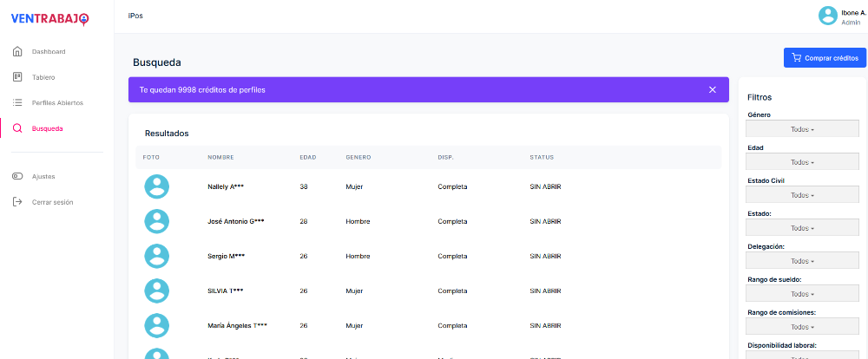This screenshot has width=868, height=359.
Task: Click user avatar for Ibone A.
Action: [827, 16]
